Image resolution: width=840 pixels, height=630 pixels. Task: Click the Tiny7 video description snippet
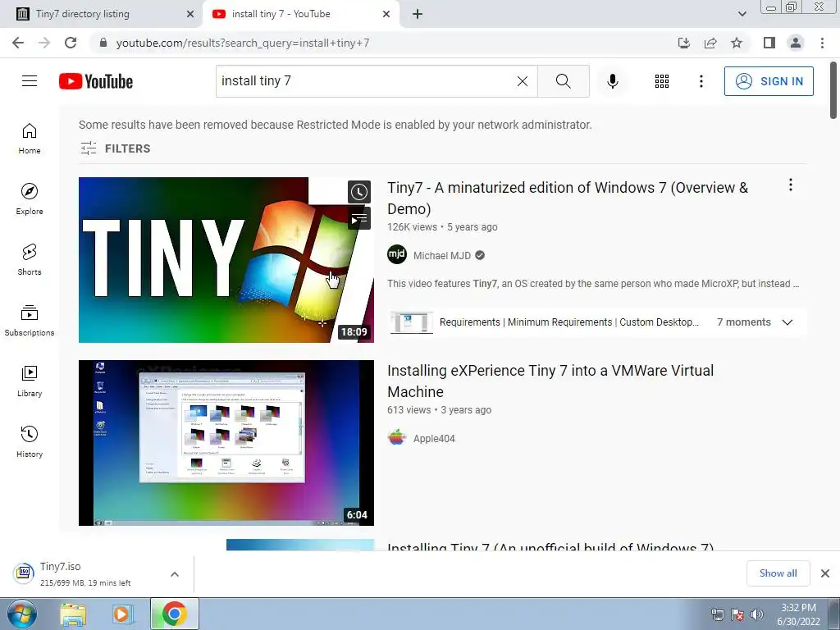pyautogui.click(x=593, y=283)
